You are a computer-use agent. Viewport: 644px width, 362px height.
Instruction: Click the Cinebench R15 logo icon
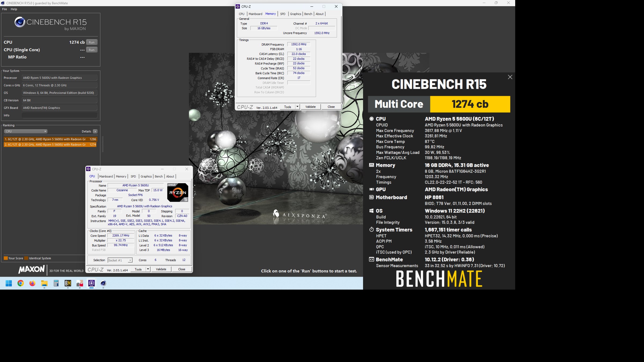[20, 22]
